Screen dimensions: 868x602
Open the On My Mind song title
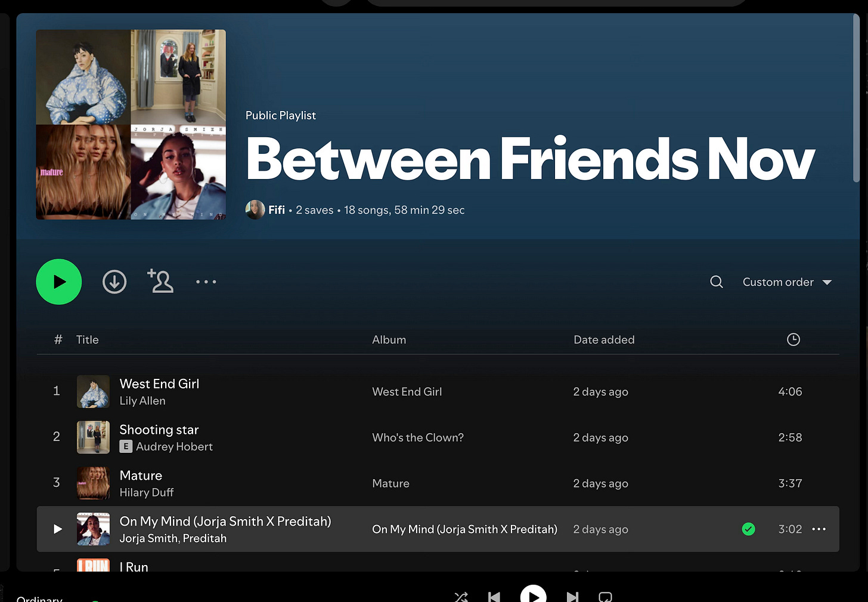click(x=225, y=521)
